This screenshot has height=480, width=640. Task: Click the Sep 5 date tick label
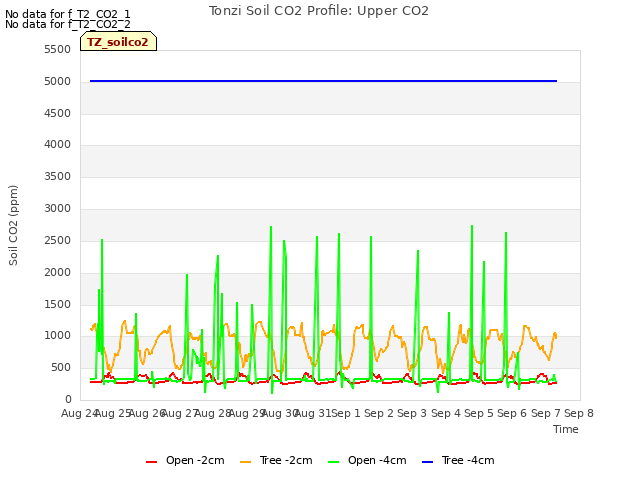[x=479, y=413]
